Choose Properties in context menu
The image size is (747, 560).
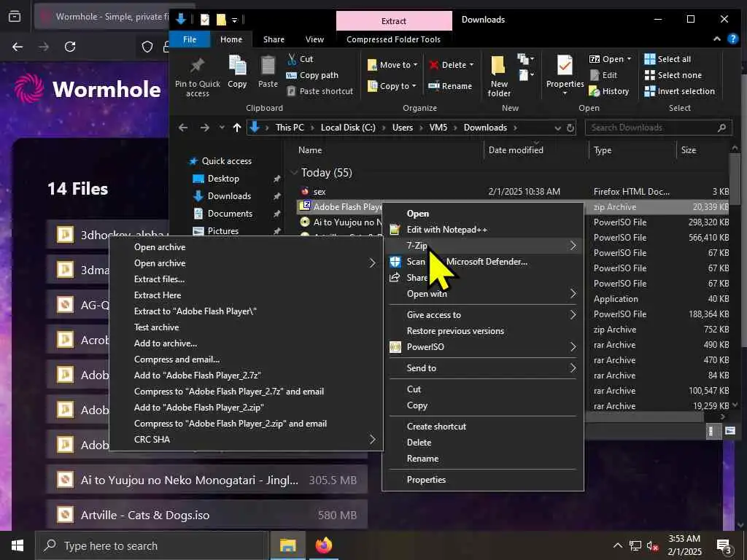pyautogui.click(x=426, y=480)
